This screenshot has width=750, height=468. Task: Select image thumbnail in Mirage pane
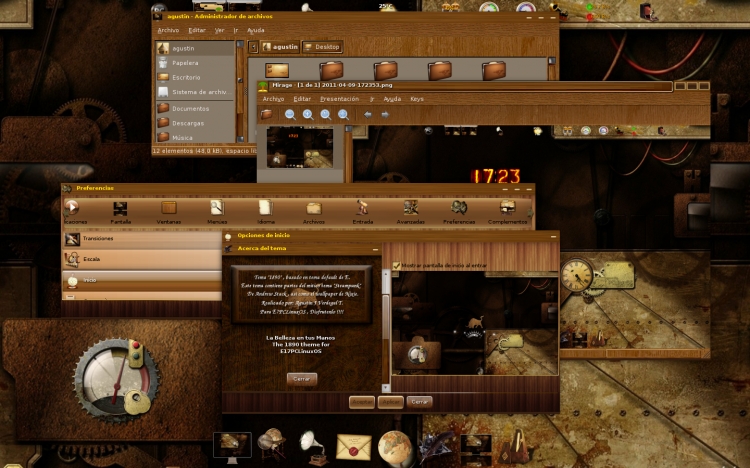tap(300, 147)
